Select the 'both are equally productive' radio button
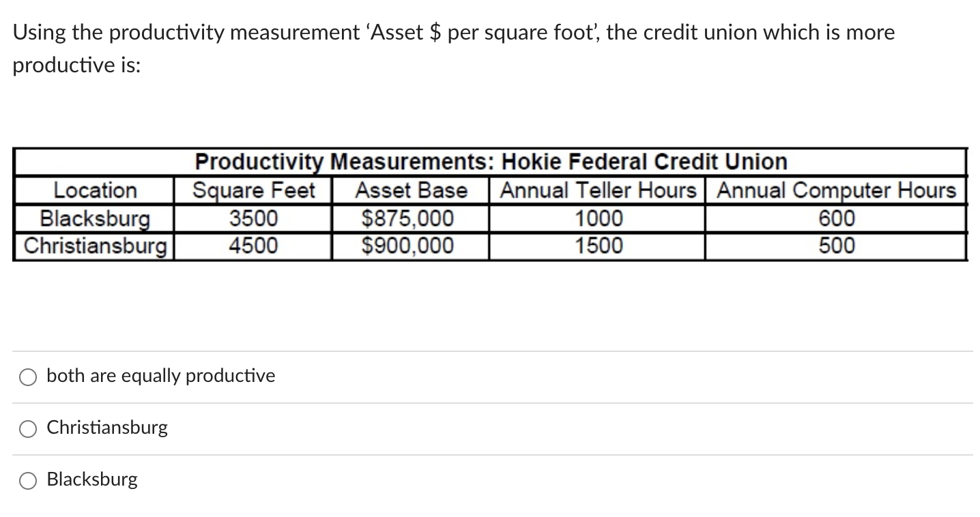The image size is (980, 517). point(27,376)
